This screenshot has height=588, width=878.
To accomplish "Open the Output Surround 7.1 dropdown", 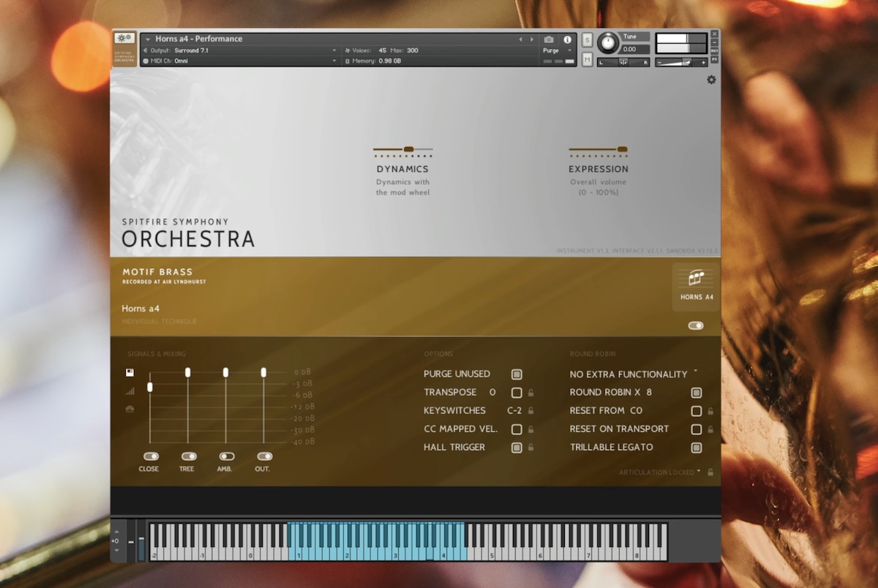I will point(241,50).
